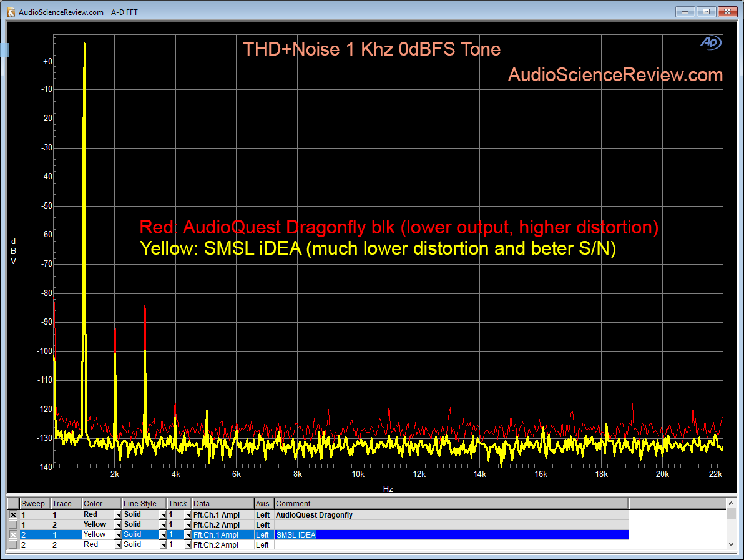744x560 pixels.
Task: Click the Sweep column header
Action: [x=34, y=504]
